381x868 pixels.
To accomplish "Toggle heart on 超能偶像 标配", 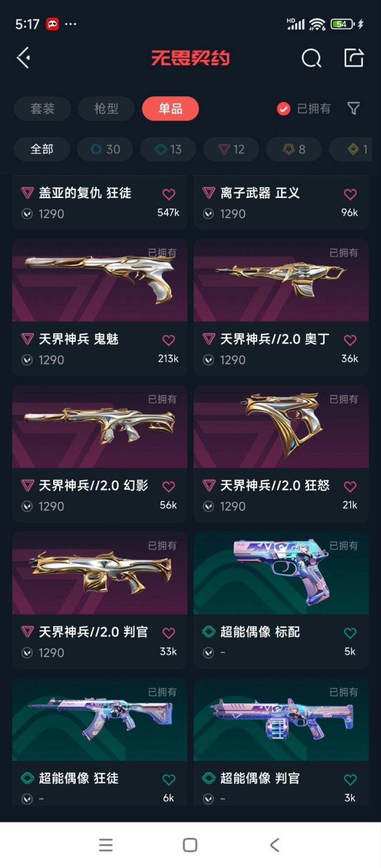I will (350, 633).
